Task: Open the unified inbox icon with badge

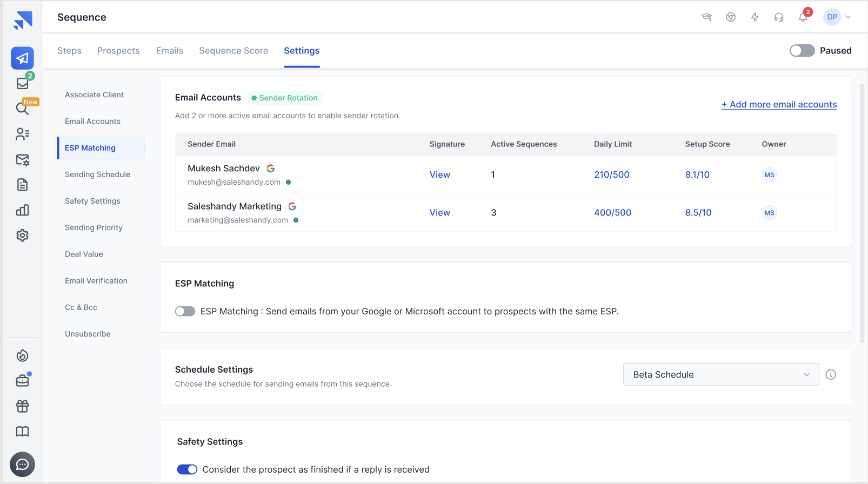Action: point(23,83)
